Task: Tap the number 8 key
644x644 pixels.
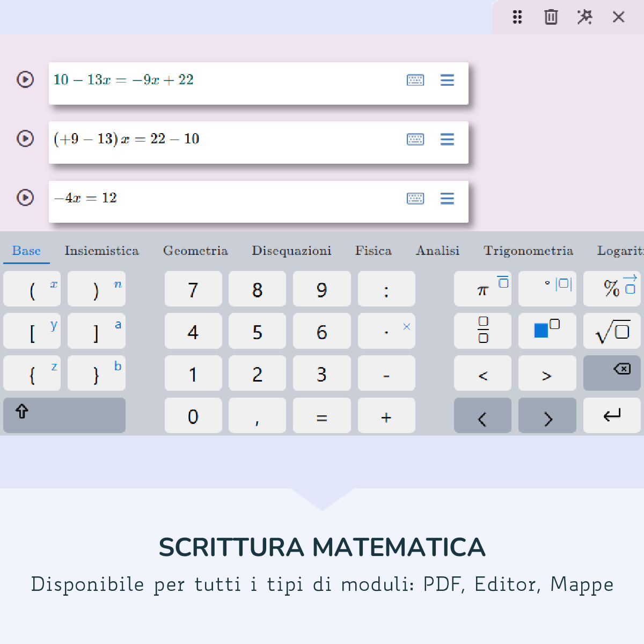Action: point(258,289)
